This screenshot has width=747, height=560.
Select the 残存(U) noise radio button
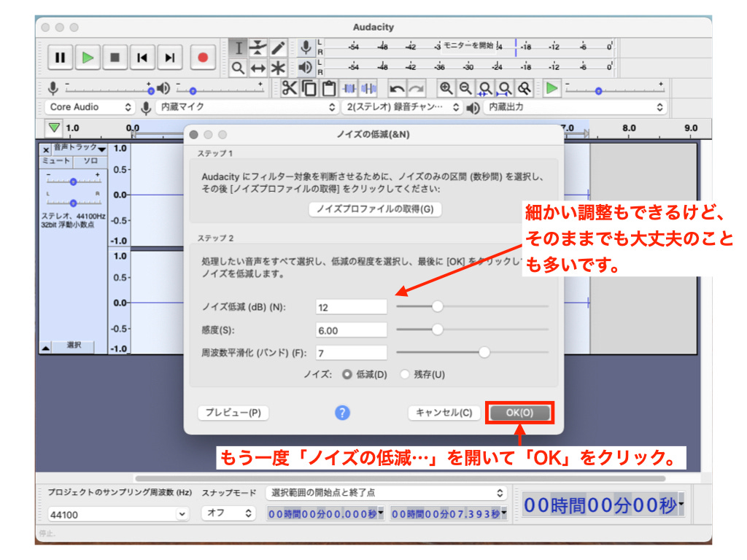click(405, 374)
